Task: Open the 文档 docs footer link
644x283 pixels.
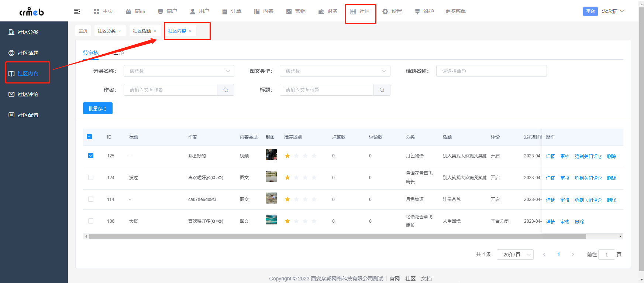Action: coord(426,279)
